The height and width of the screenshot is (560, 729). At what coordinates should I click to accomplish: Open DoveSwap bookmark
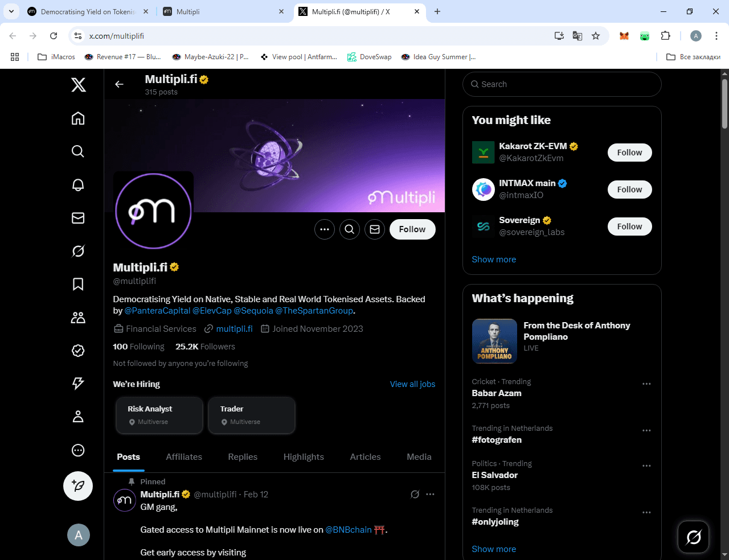[x=370, y=57]
